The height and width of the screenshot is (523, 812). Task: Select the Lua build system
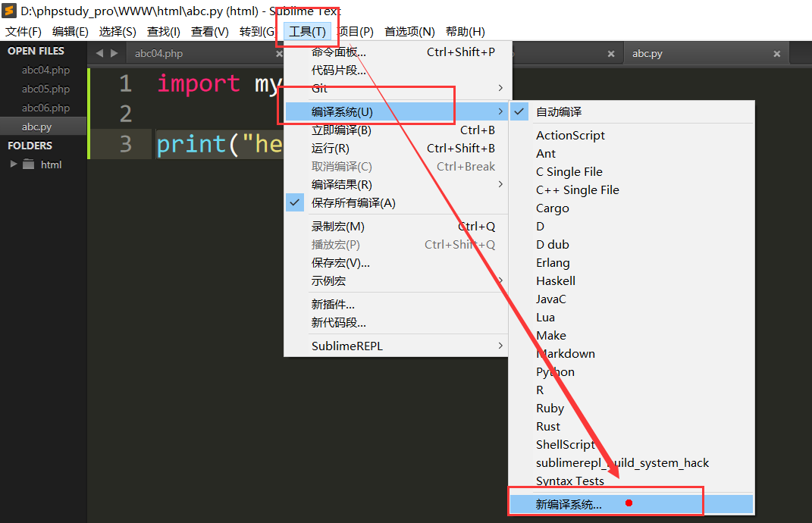(544, 317)
